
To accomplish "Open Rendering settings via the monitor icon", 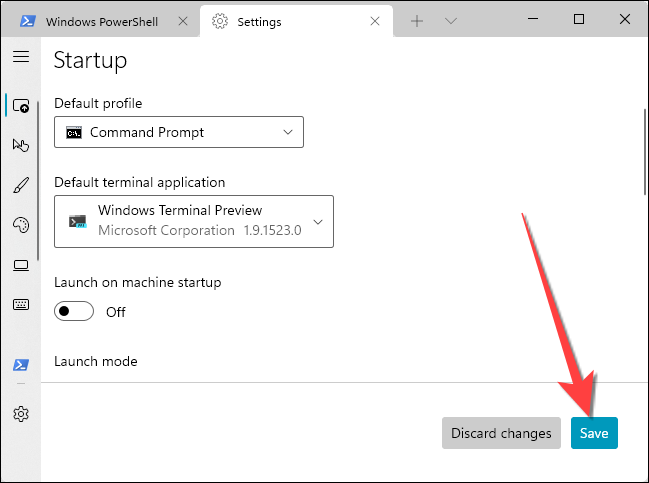I will point(20,265).
